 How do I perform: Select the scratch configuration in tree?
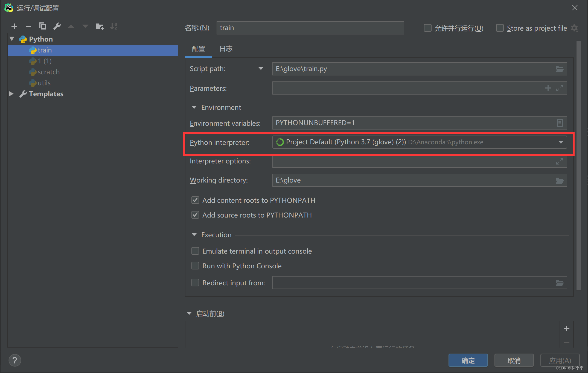[x=48, y=72]
